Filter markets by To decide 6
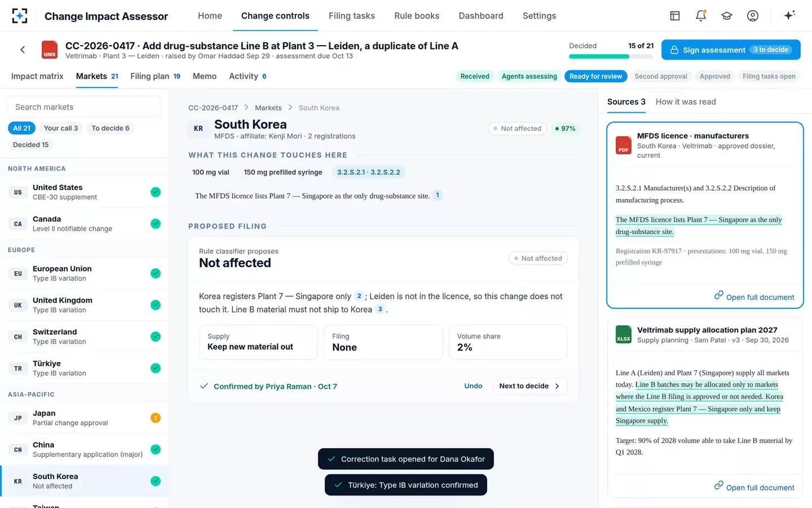812x508 pixels. pyautogui.click(x=111, y=128)
